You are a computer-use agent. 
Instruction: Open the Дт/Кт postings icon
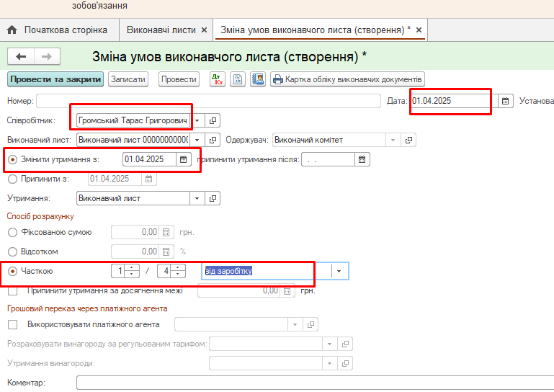[218, 79]
